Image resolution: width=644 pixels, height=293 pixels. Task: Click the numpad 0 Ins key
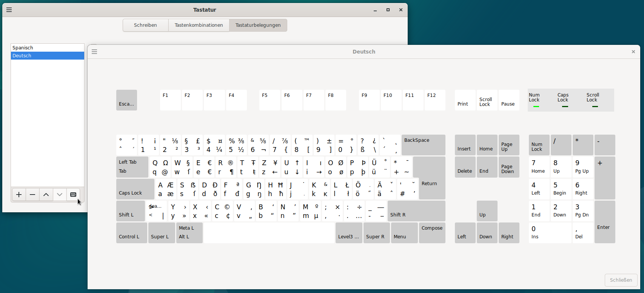pos(550,233)
